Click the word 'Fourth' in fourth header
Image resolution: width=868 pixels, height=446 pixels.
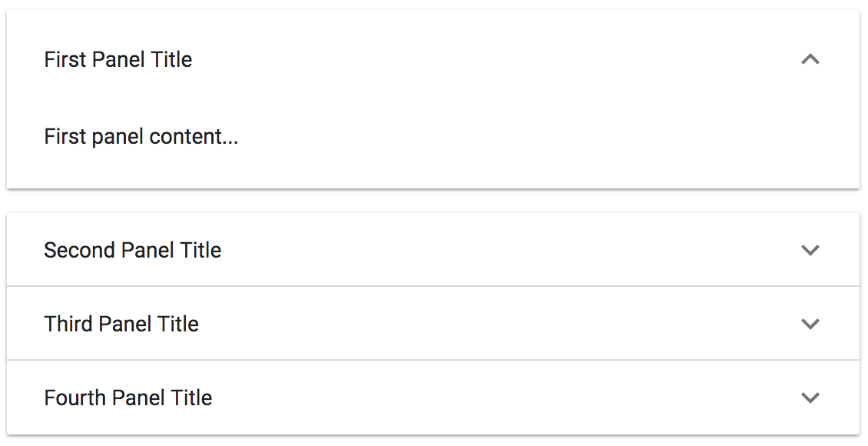75,398
